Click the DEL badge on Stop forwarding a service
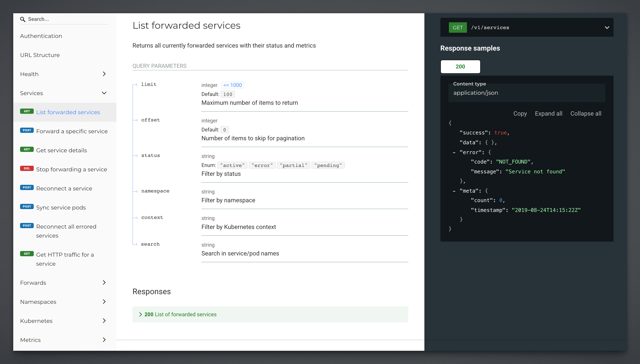640x364 pixels. [26, 168]
